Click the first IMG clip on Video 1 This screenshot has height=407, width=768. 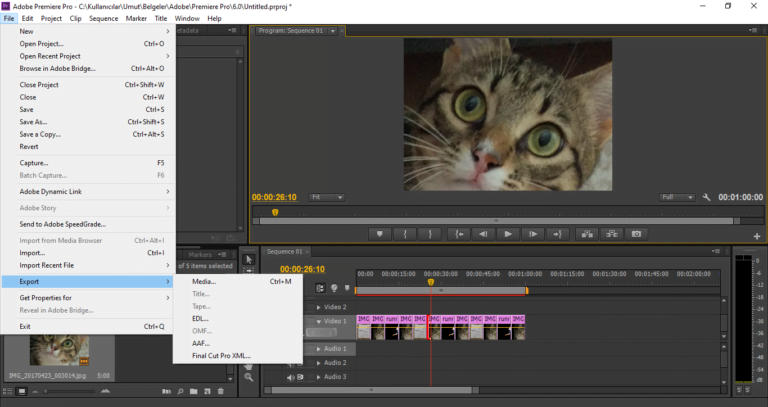363,327
